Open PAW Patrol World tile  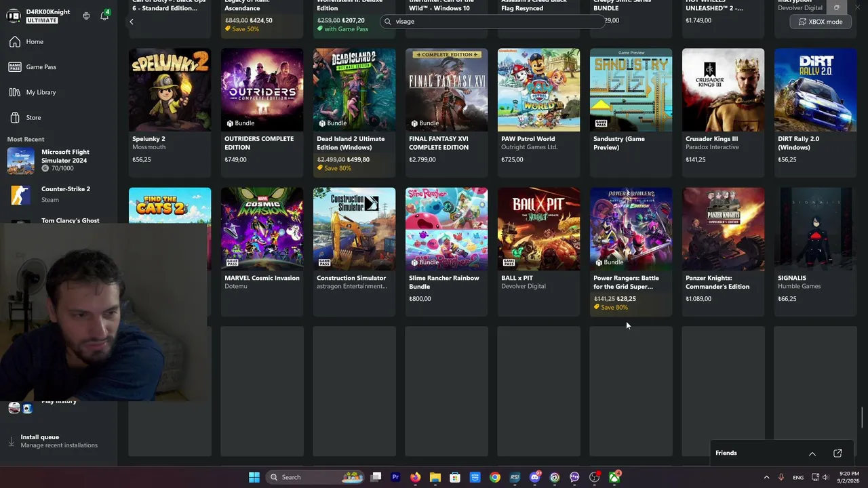click(538, 113)
